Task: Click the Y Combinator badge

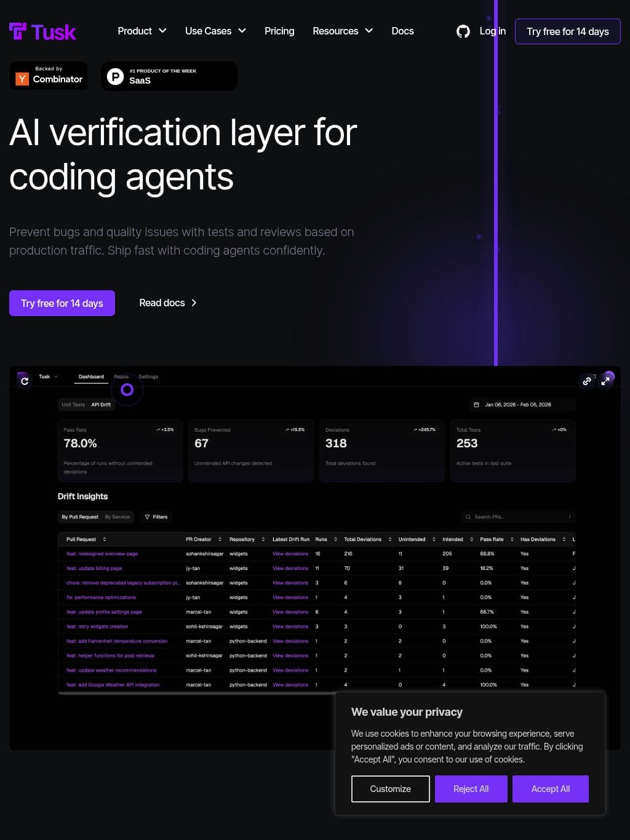Action: [49, 76]
